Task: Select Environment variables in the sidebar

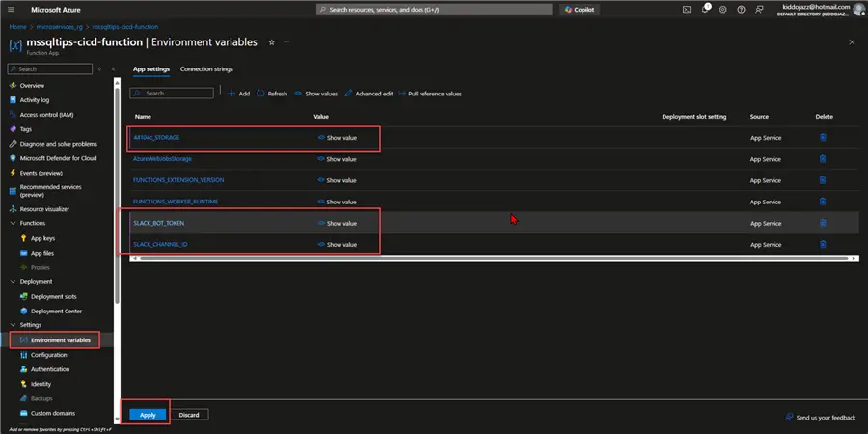Action: [x=61, y=339]
